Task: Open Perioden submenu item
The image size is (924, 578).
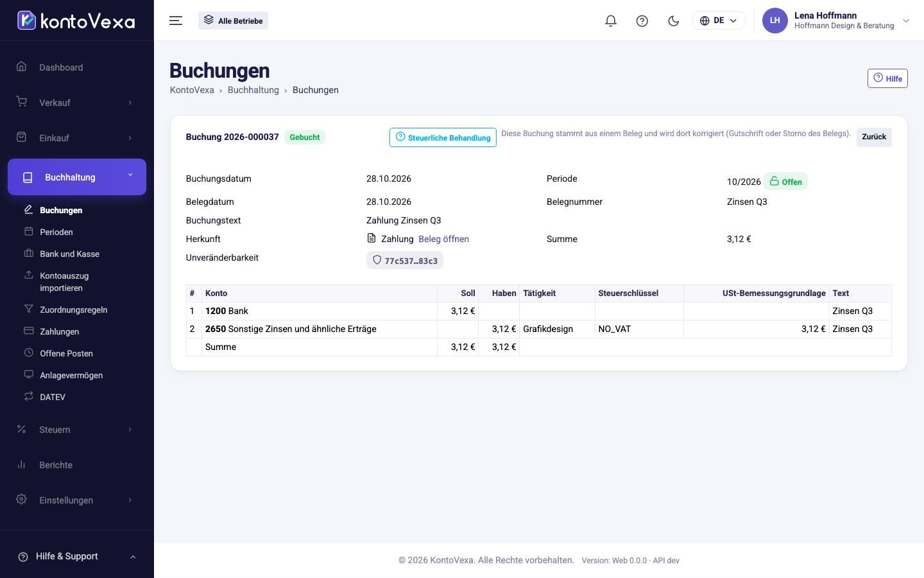Action: tap(56, 232)
